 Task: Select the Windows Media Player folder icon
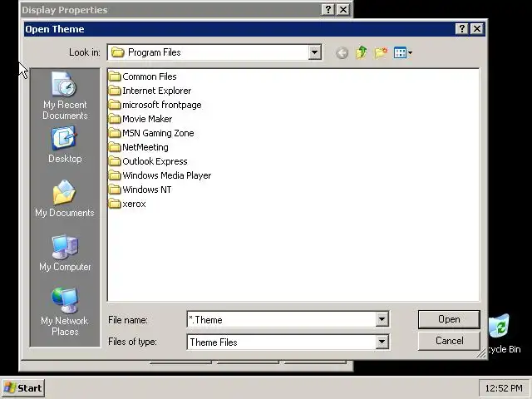pos(115,175)
